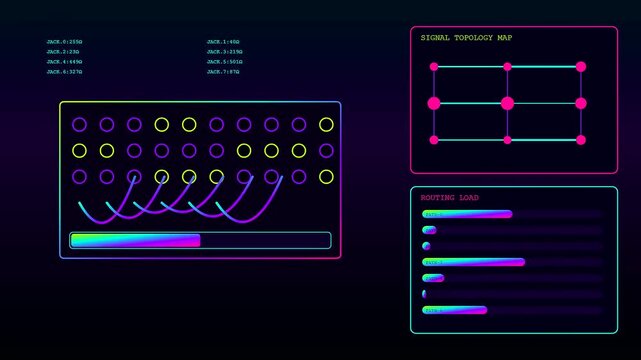Toggle the first jack in the top row

tap(79, 125)
